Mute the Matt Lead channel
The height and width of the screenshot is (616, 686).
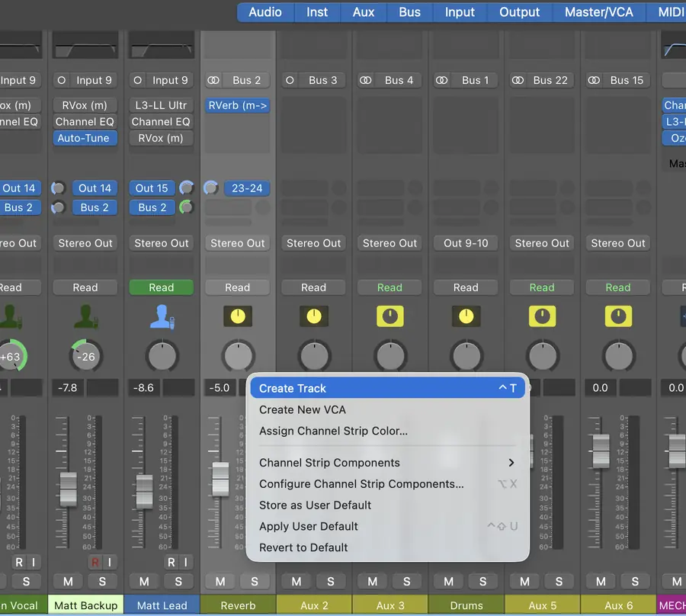coord(144,582)
